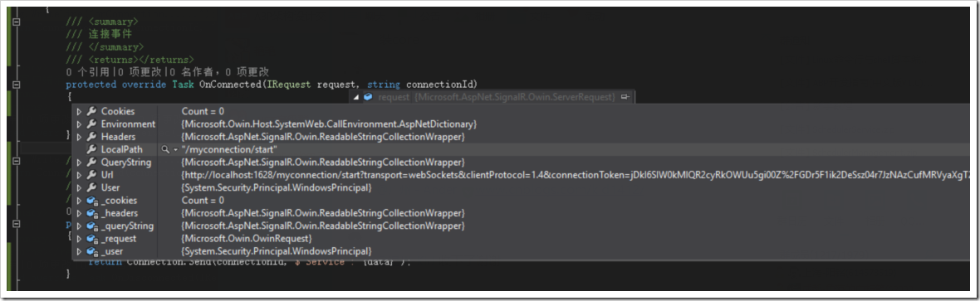Pin the request datatip to source

(x=625, y=97)
